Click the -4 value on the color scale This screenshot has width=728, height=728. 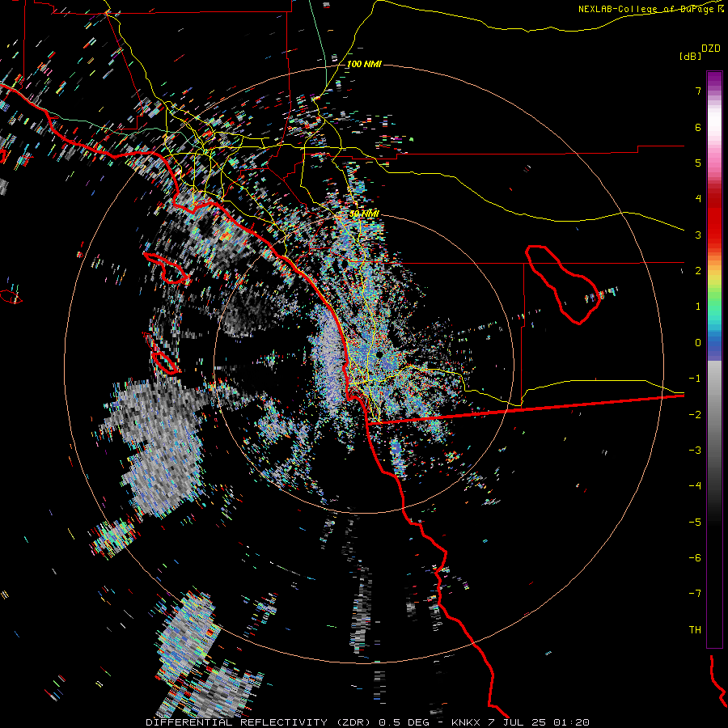[695, 486]
